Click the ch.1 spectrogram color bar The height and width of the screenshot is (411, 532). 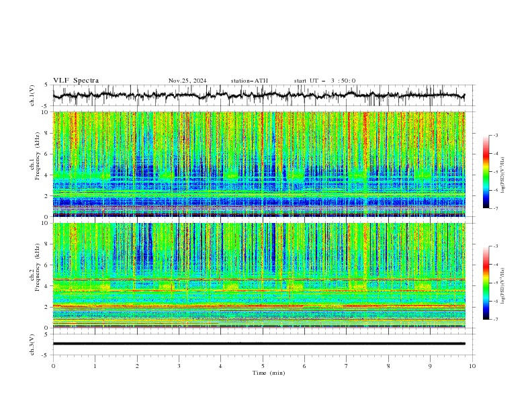[486, 172]
